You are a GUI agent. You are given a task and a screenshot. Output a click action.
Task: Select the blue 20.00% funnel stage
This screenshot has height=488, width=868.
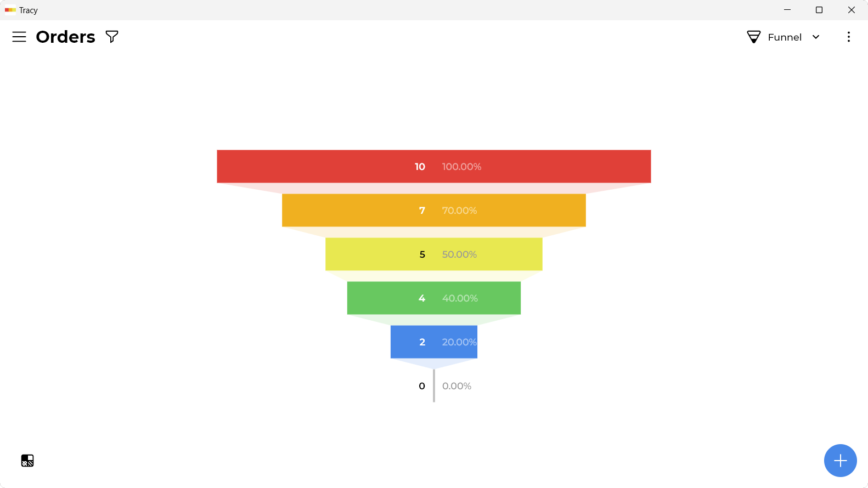tap(434, 342)
